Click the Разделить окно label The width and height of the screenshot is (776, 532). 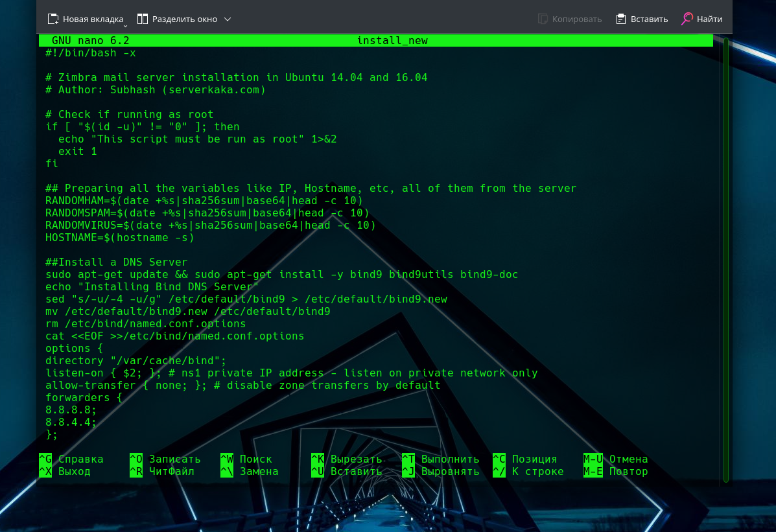pyautogui.click(x=185, y=19)
